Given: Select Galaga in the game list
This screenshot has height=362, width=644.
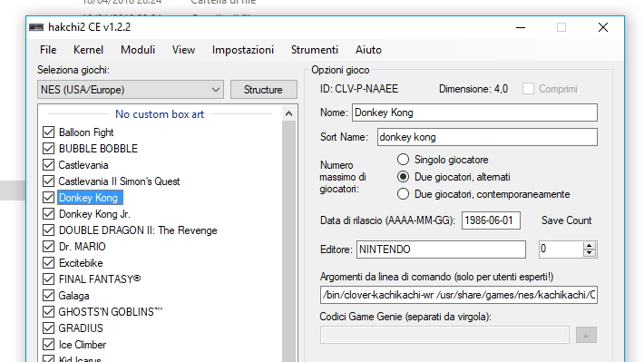Looking at the screenshot, I should coord(74,296).
